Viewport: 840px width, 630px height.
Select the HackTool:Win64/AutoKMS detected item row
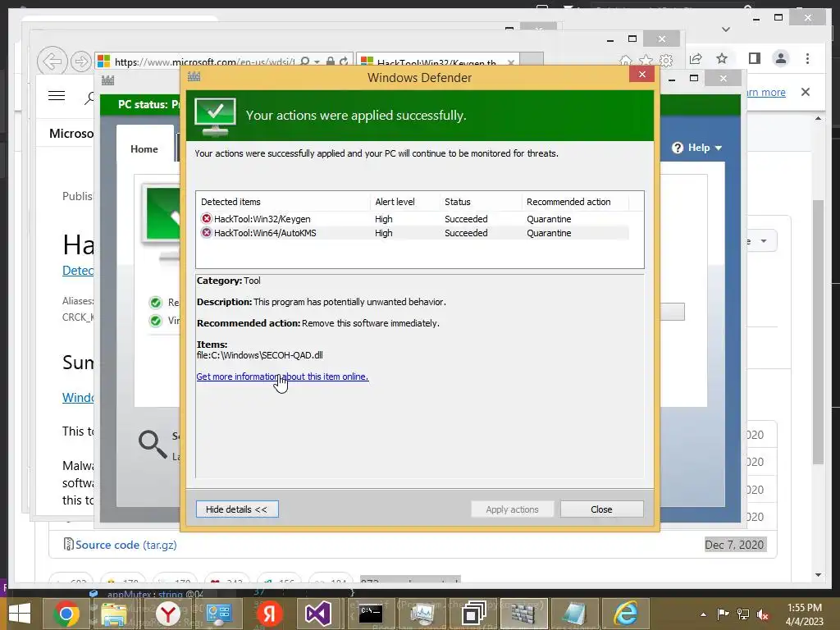point(414,233)
